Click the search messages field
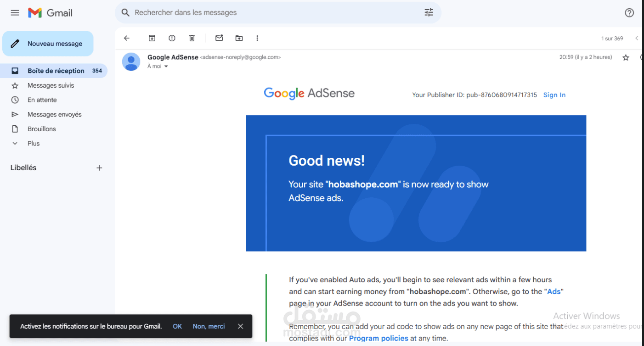Viewport: 644px width, 346px height. click(278, 13)
